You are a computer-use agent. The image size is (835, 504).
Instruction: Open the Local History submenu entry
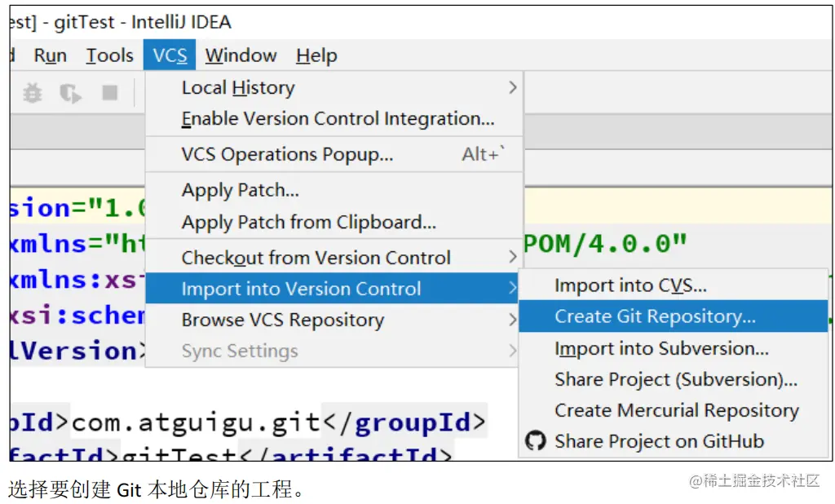point(334,87)
